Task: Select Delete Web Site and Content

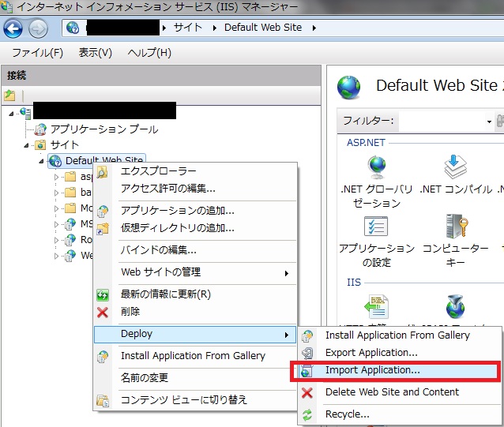Action: 400,392
